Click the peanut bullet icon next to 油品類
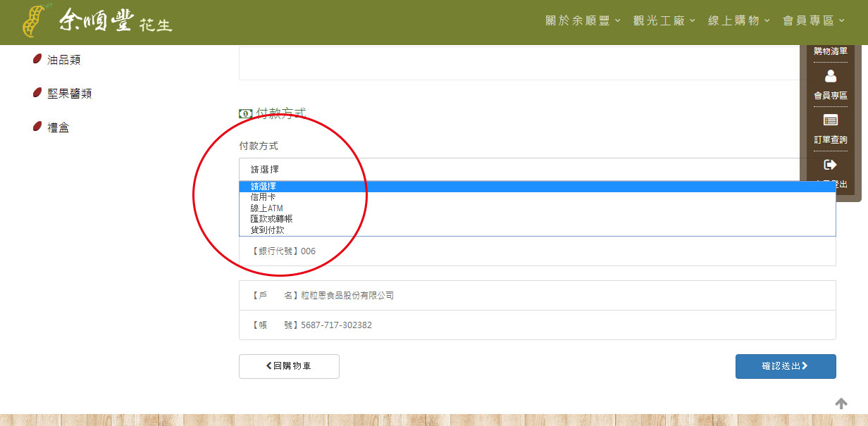This screenshot has height=426, width=868. 37,60
